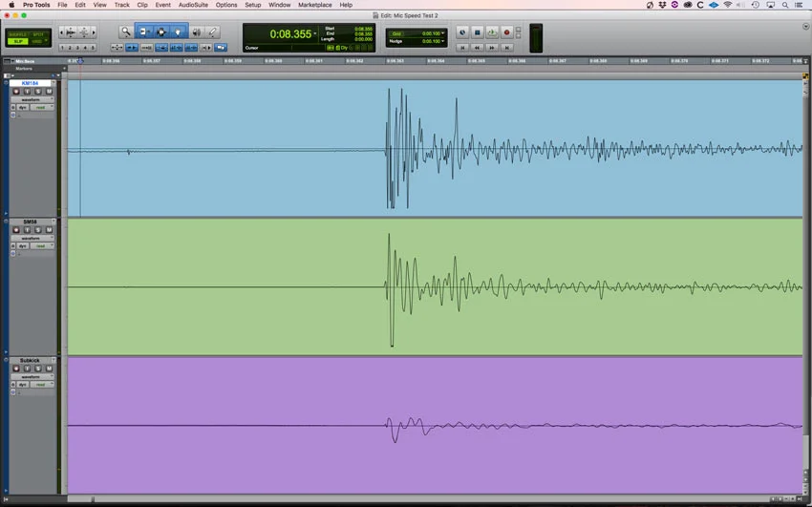Select the Trim tool

point(143,32)
